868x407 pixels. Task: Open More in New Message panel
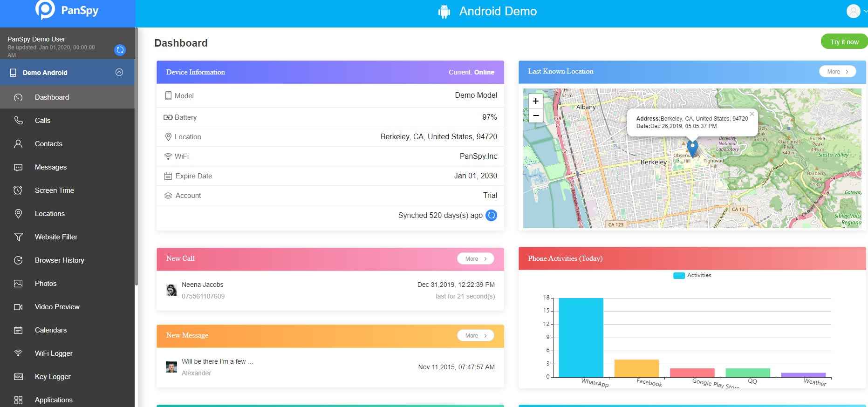(x=476, y=335)
